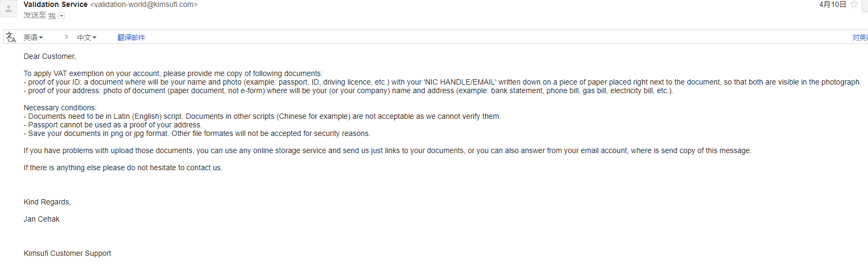Open the 中文 target language dropdown

click(x=87, y=37)
